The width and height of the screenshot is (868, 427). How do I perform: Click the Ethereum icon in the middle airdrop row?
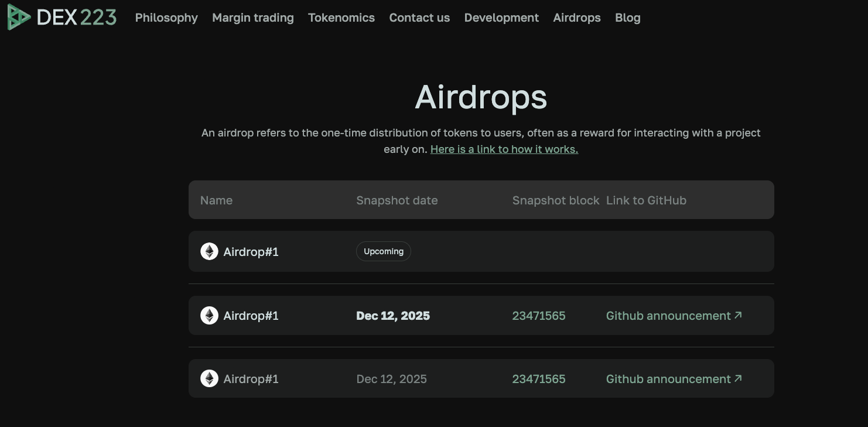(209, 316)
